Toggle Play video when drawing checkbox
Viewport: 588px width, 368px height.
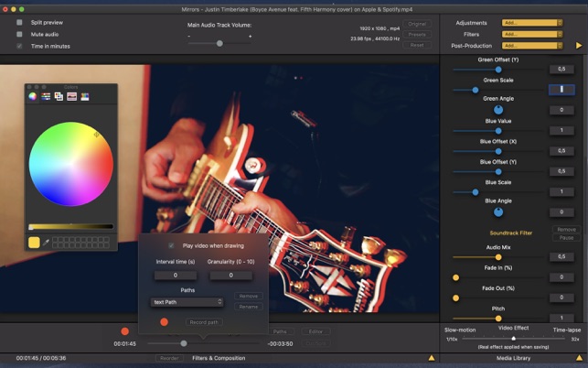click(x=171, y=245)
